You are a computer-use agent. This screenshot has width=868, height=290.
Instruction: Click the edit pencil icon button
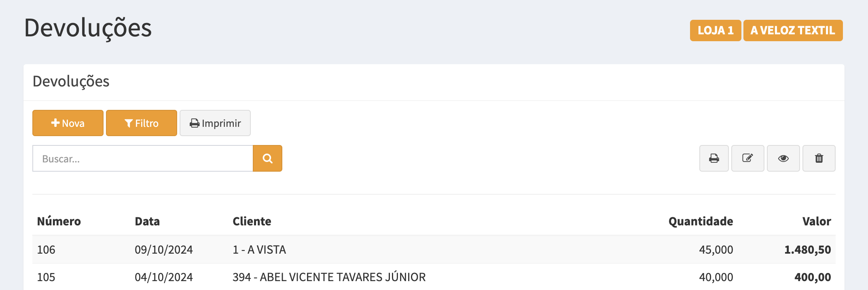click(x=747, y=158)
